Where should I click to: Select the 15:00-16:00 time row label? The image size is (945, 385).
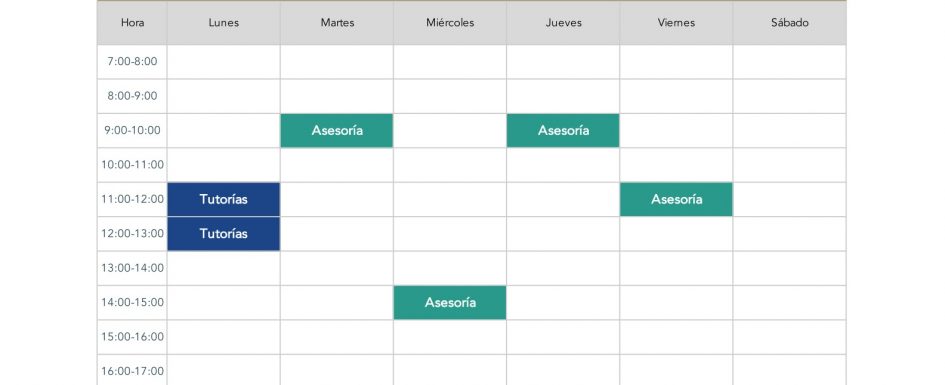132,337
